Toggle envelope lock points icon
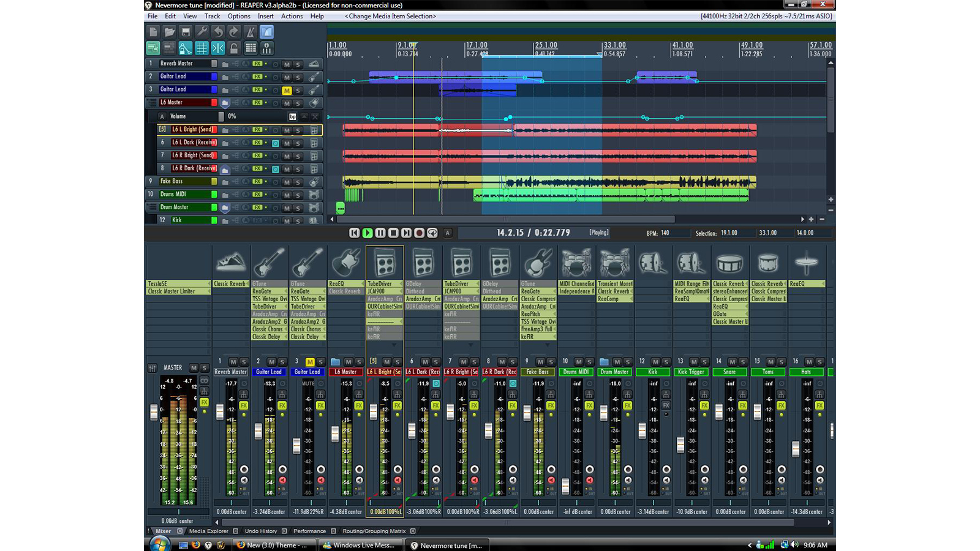 (x=186, y=48)
